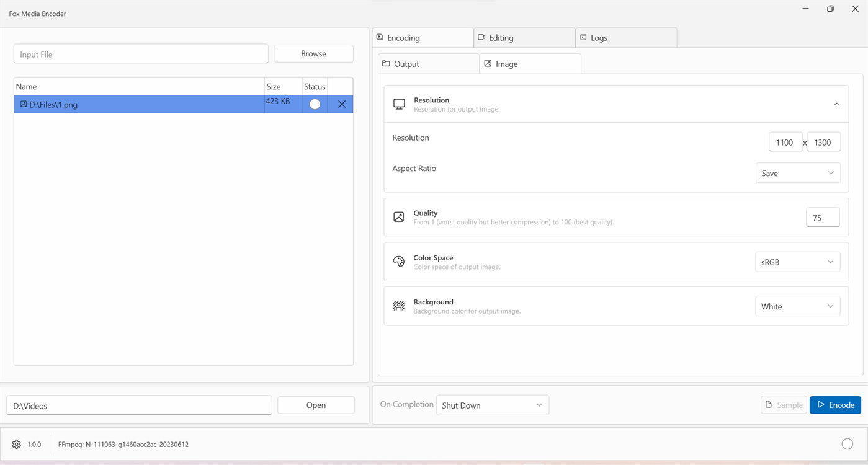Select the Image sub-tab

pyautogui.click(x=530, y=64)
